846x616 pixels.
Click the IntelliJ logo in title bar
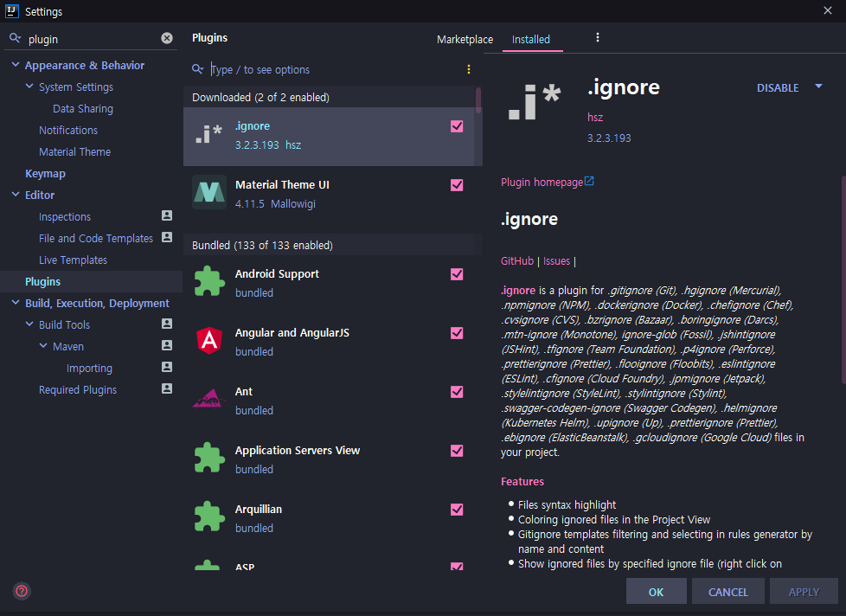[x=12, y=10]
